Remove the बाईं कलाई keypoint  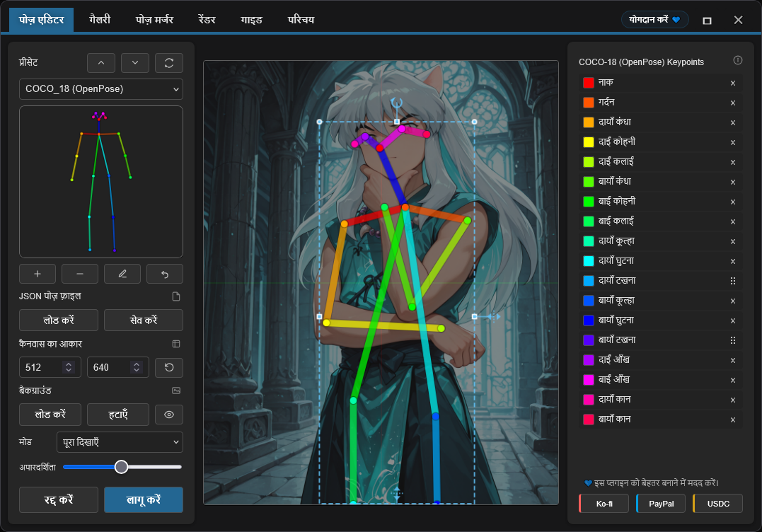click(733, 221)
